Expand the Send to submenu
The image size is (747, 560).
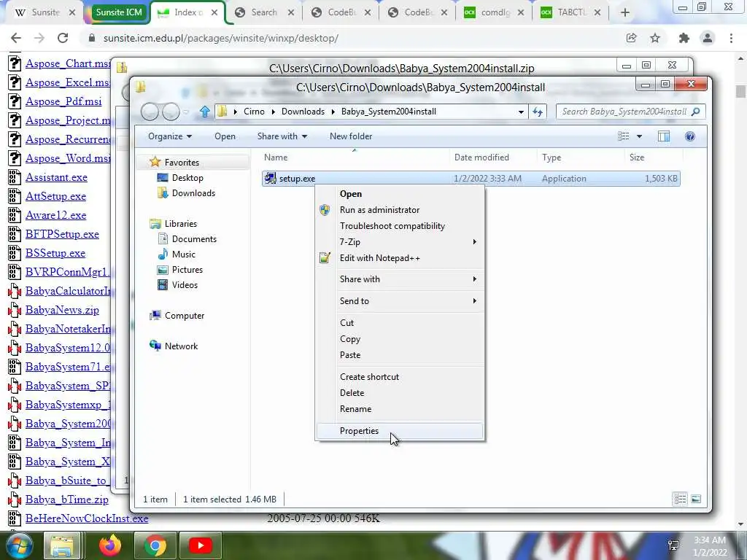tap(400, 301)
